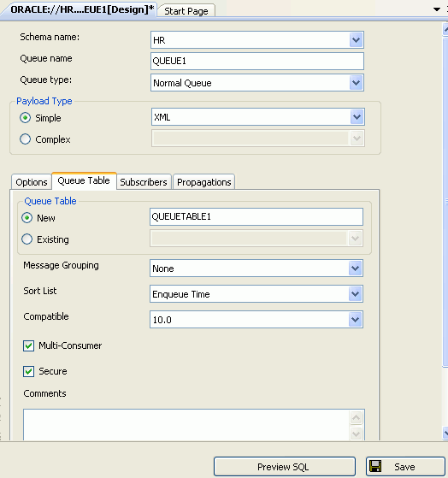Click the QUEUETABLE1 name input field
The image size is (448, 478).
click(x=256, y=216)
